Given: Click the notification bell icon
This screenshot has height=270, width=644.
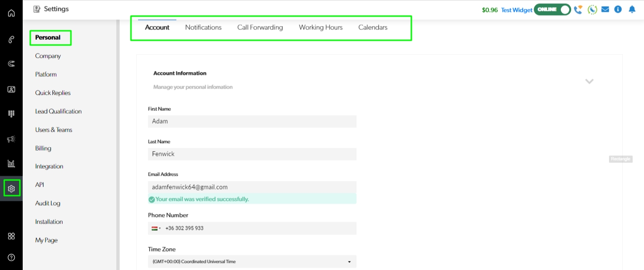Looking at the screenshot, I should click(632, 9).
